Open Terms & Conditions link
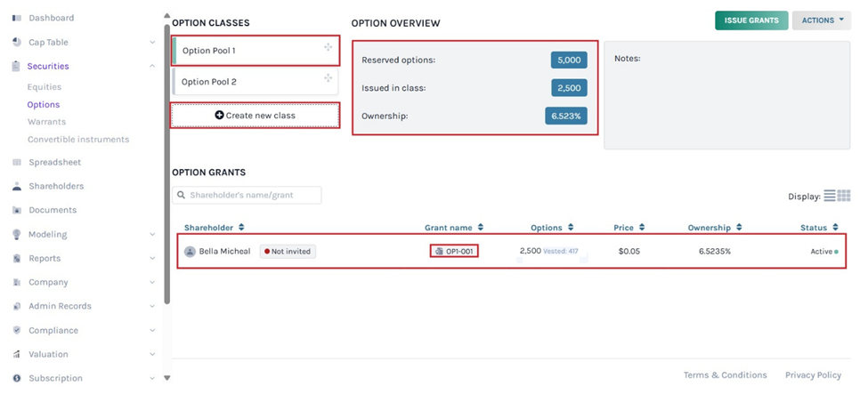 tap(726, 375)
